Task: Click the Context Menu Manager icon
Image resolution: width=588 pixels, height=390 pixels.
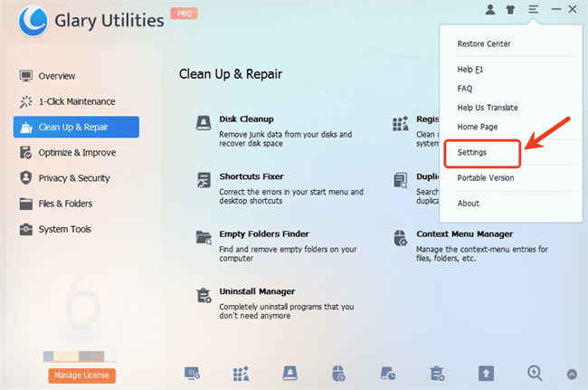Action: (401, 238)
